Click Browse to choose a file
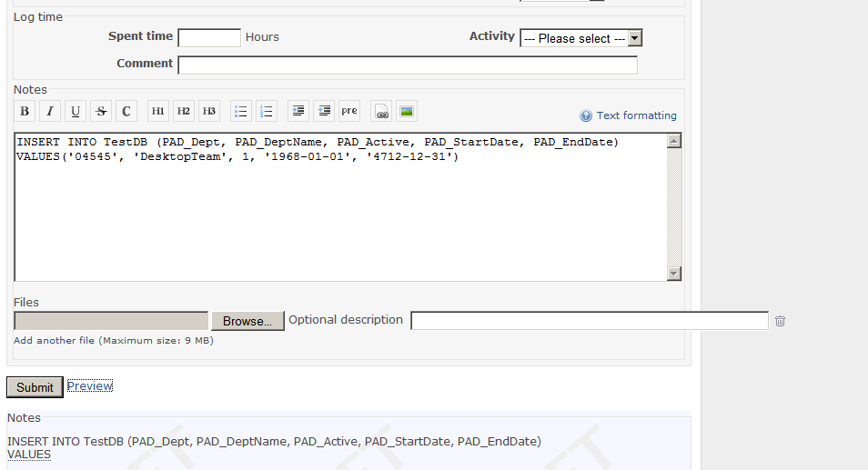 (x=247, y=321)
